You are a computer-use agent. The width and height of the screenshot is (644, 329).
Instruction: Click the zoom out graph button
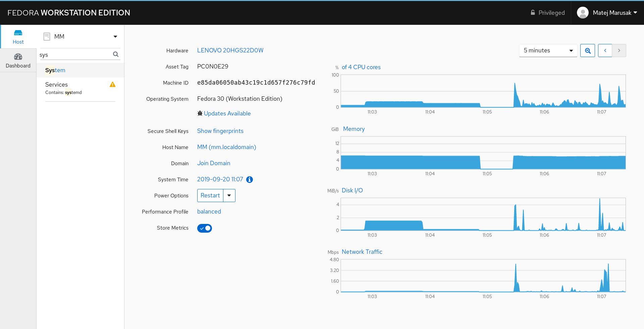(x=588, y=51)
